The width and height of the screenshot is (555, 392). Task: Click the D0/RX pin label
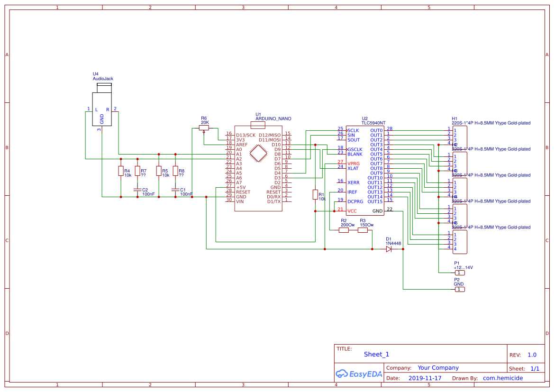tap(273, 197)
